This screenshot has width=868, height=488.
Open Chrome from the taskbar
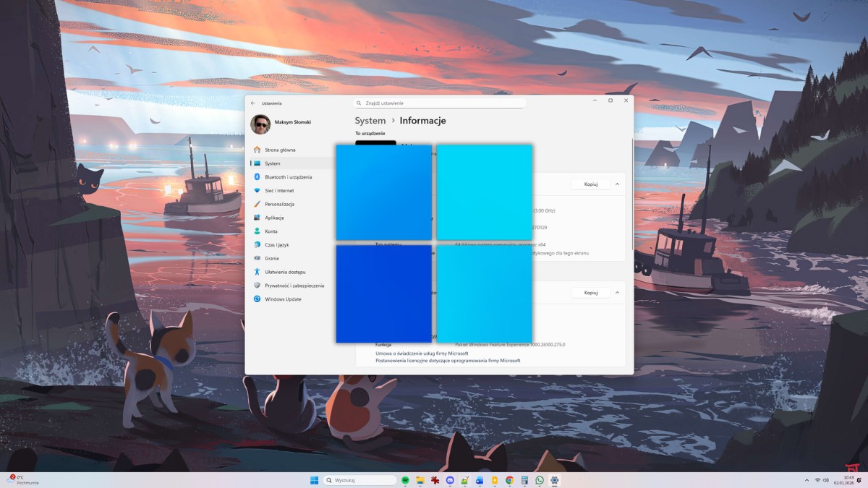pyautogui.click(x=509, y=479)
